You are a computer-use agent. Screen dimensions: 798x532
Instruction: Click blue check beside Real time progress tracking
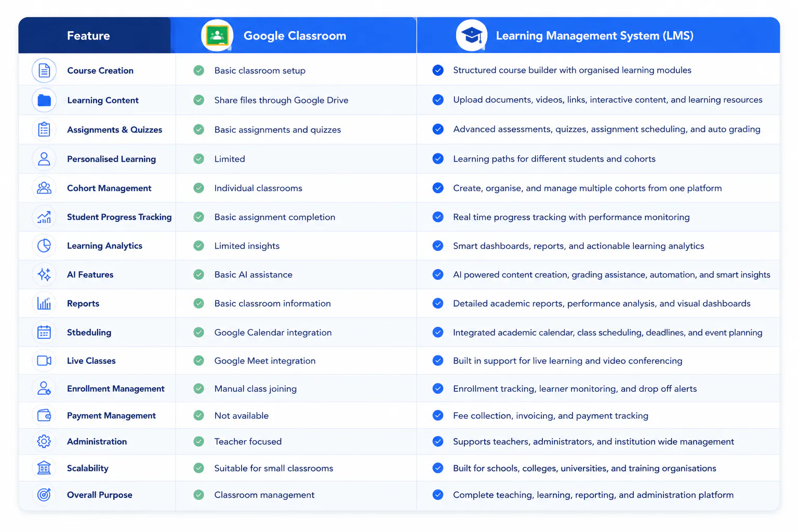[x=438, y=217]
